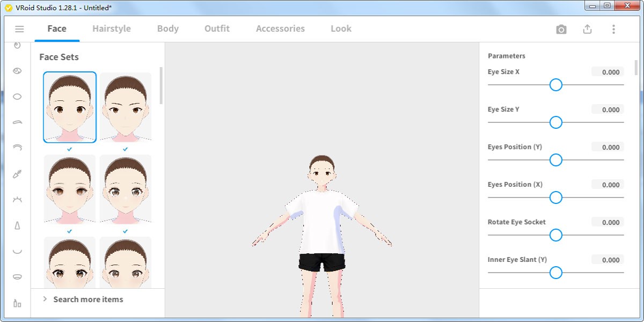The width and height of the screenshot is (644, 322).
Task: Adjust the Eye Size X slider
Action: 556,85
